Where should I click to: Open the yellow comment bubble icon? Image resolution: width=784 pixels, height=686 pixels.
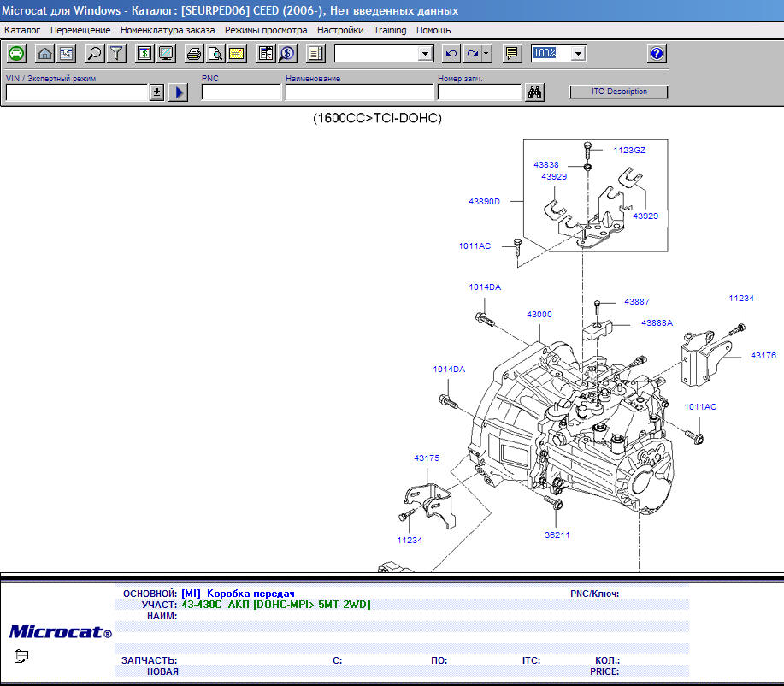pos(511,54)
